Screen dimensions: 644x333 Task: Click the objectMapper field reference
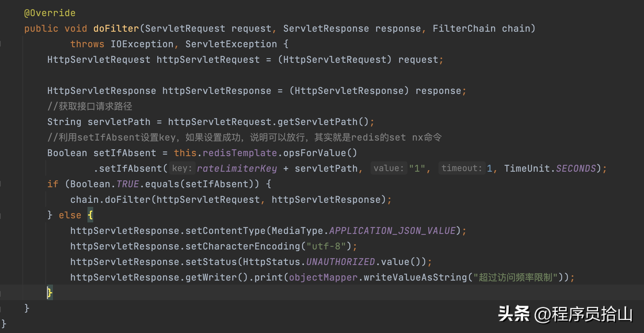point(323,277)
